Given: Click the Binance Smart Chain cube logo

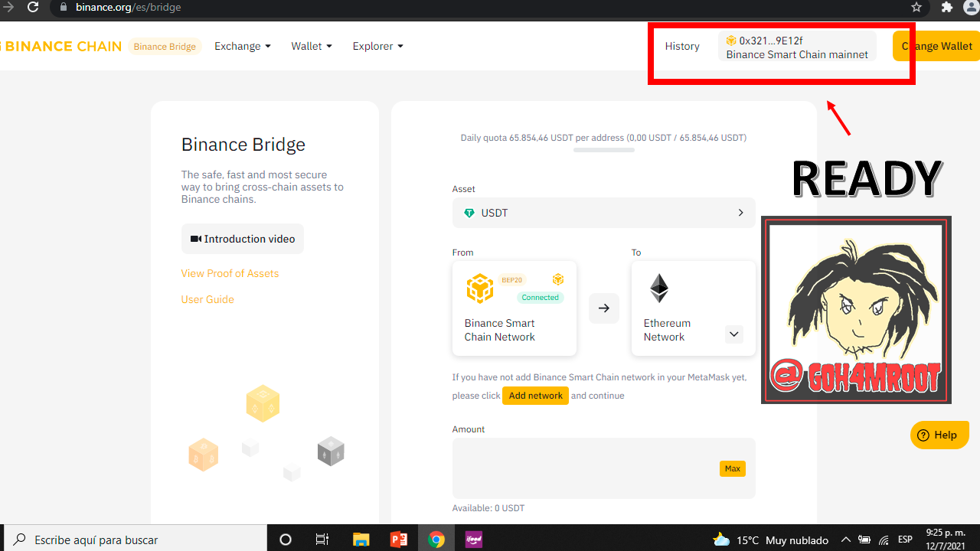Looking at the screenshot, I should coord(480,289).
